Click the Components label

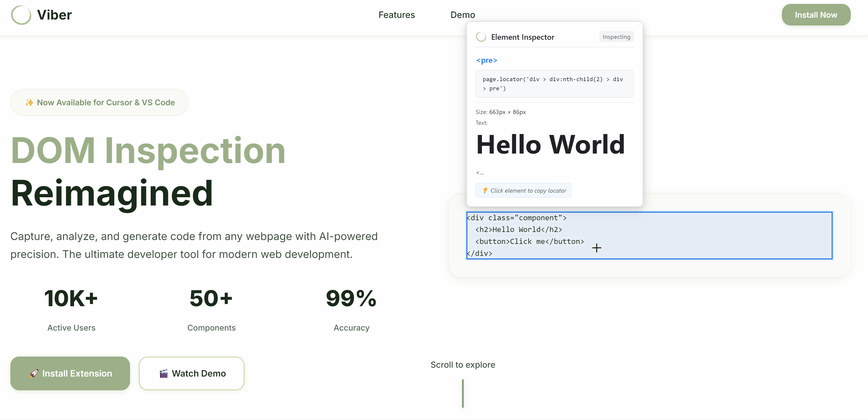coord(211,328)
